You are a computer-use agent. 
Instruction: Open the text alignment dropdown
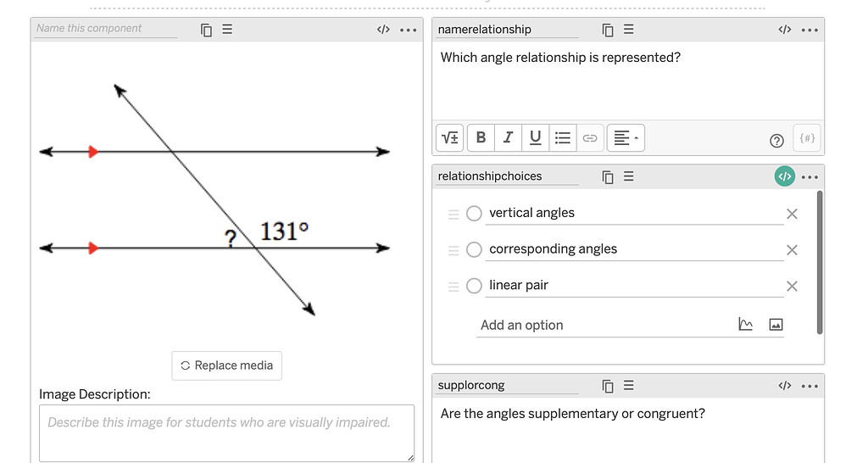pos(626,137)
